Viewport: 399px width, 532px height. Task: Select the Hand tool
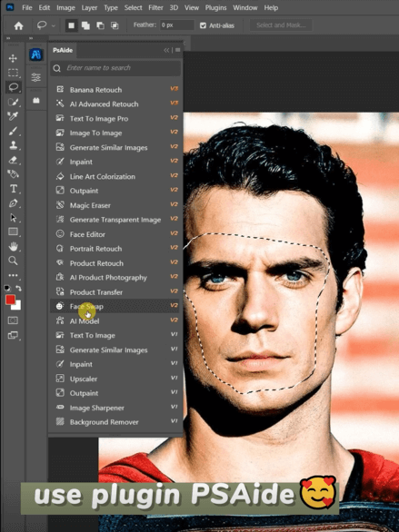coord(13,246)
